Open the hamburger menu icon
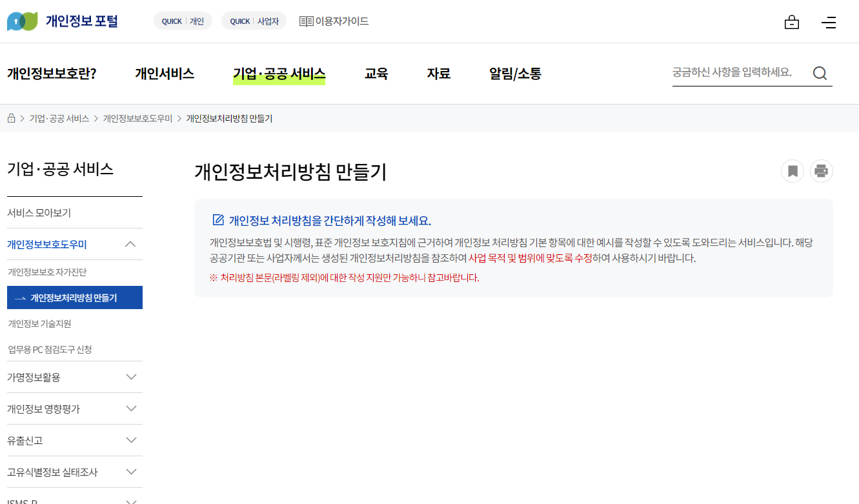 pyautogui.click(x=829, y=23)
